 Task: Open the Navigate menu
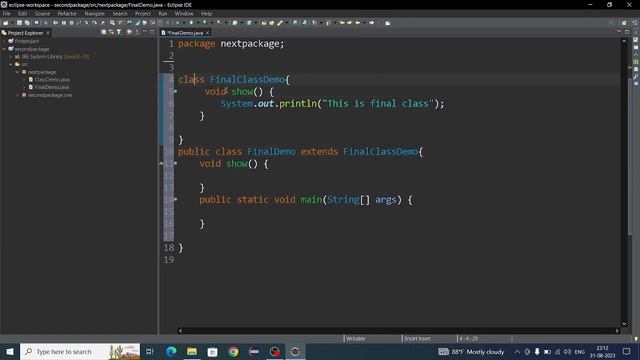point(95,13)
